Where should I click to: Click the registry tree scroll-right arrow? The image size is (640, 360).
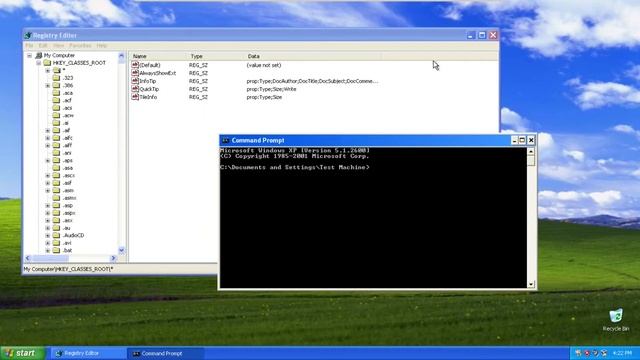pos(113,258)
